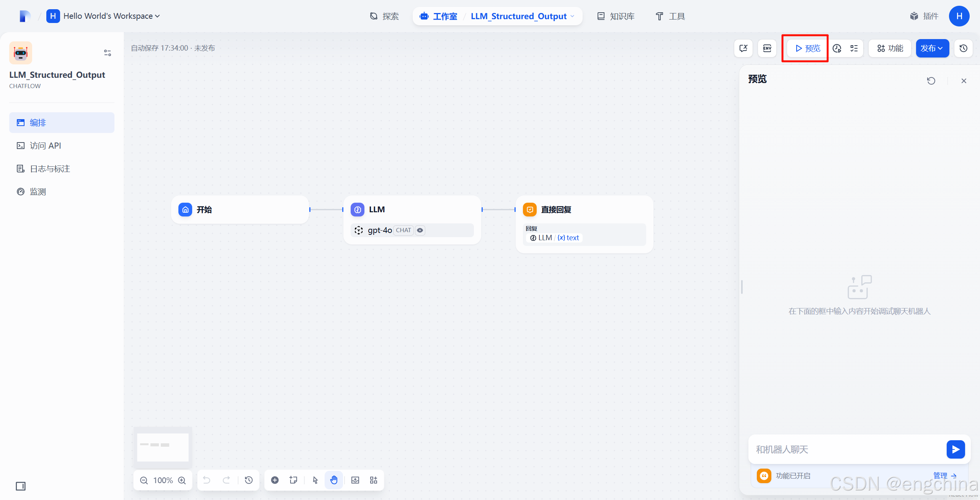Click the add node plus icon
The image size is (980, 500).
pyautogui.click(x=275, y=480)
